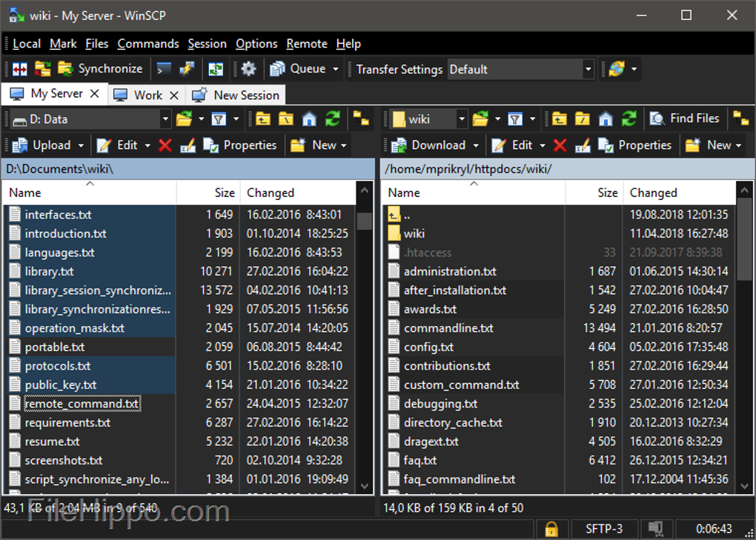Open the D: Data drive dropdown
The height and width of the screenshot is (540, 756).
[165, 119]
